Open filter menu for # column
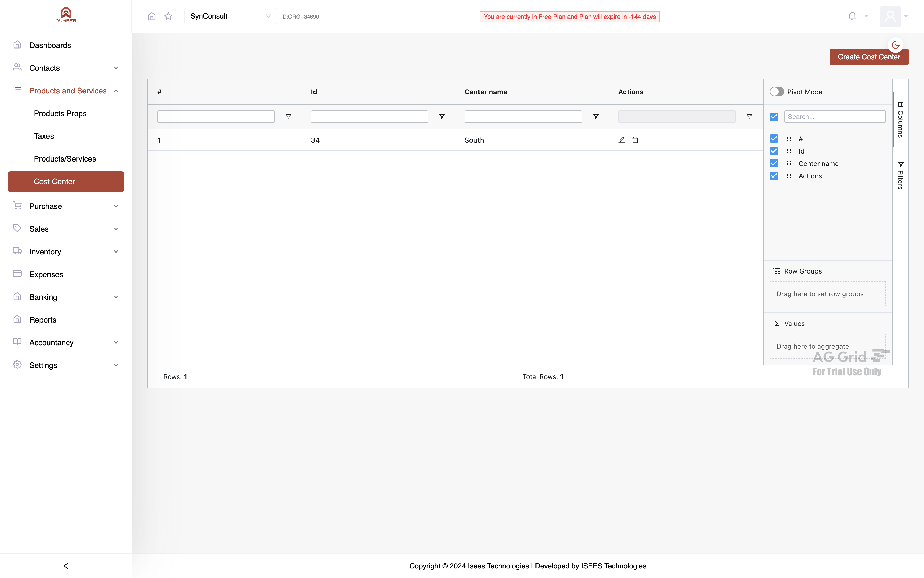This screenshot has height=578, width=924. coord(288,117)
